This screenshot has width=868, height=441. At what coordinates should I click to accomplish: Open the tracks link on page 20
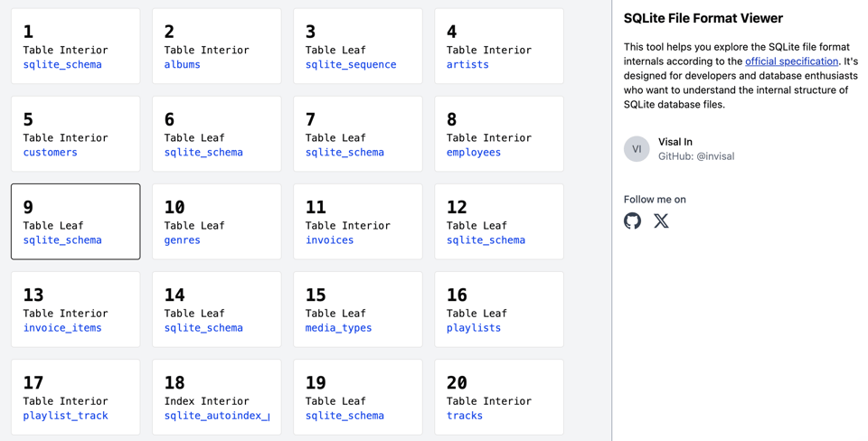[465, 416]
